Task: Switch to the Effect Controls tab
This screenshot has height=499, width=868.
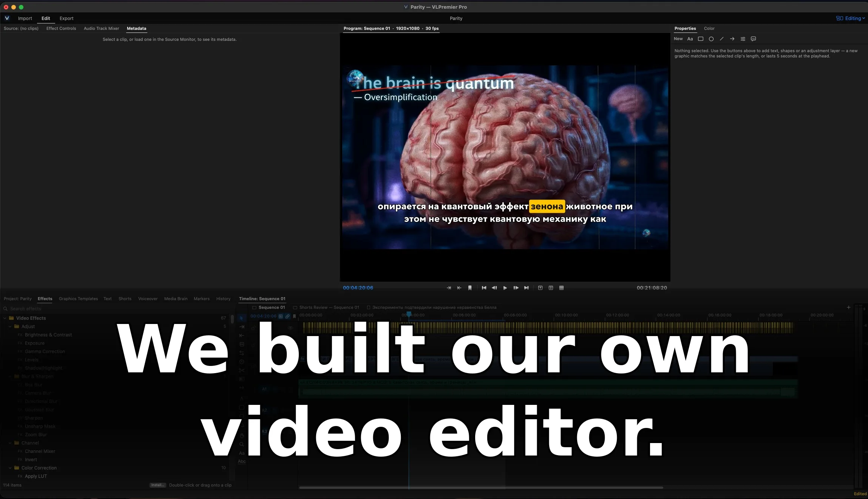Action: click(61, 28)
